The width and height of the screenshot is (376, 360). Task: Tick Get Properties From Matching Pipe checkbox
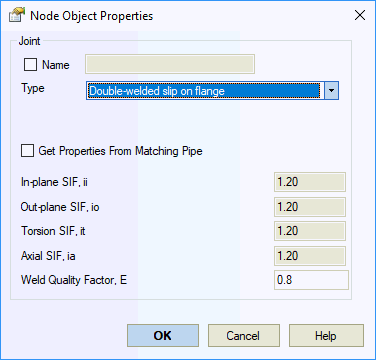point(27,150)
